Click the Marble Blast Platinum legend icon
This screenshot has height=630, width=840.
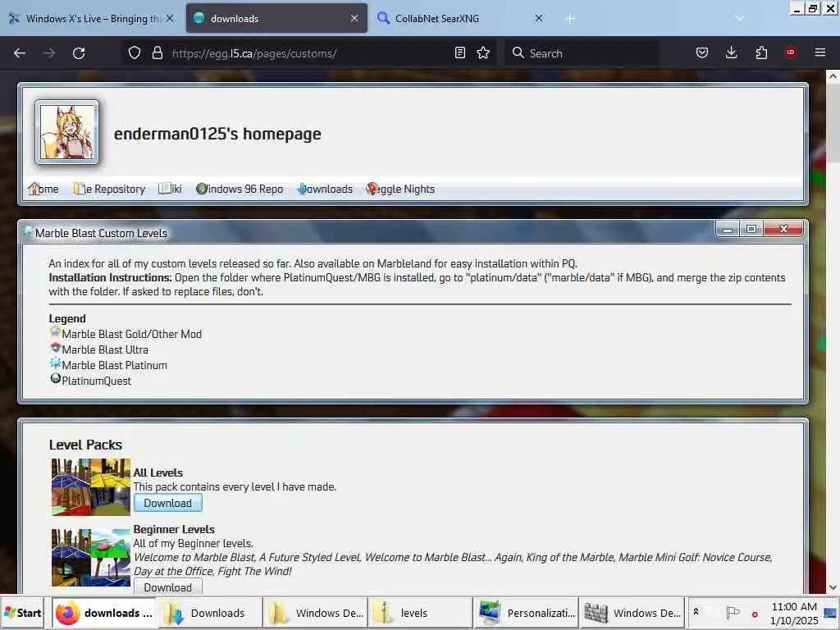point(55,363)
